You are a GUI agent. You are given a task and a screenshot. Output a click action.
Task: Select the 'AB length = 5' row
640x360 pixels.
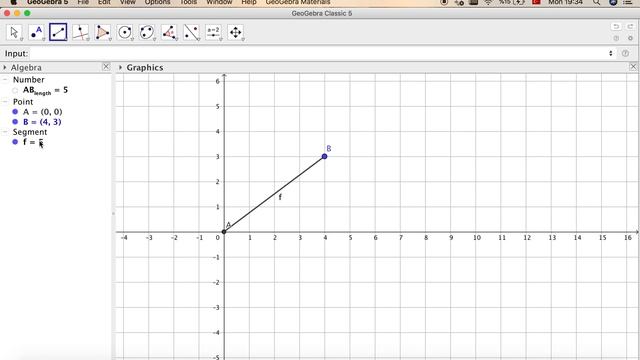pyautogui.click(x=45, y=90)
